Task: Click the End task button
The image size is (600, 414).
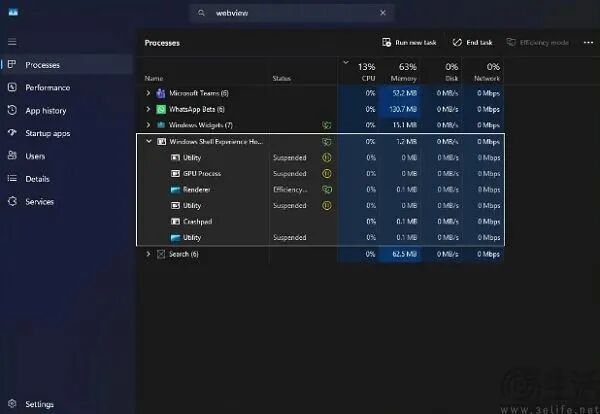Action: click(472, 43)
